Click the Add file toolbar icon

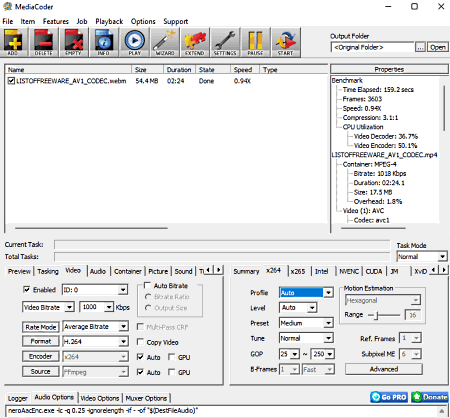(x=13, y=43)
